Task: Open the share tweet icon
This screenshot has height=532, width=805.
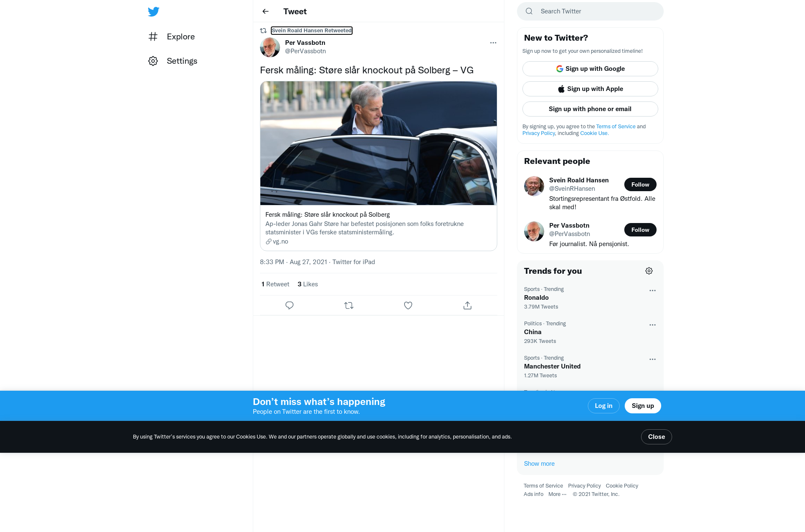Action: pyautogui.click(x=467, y=306)
